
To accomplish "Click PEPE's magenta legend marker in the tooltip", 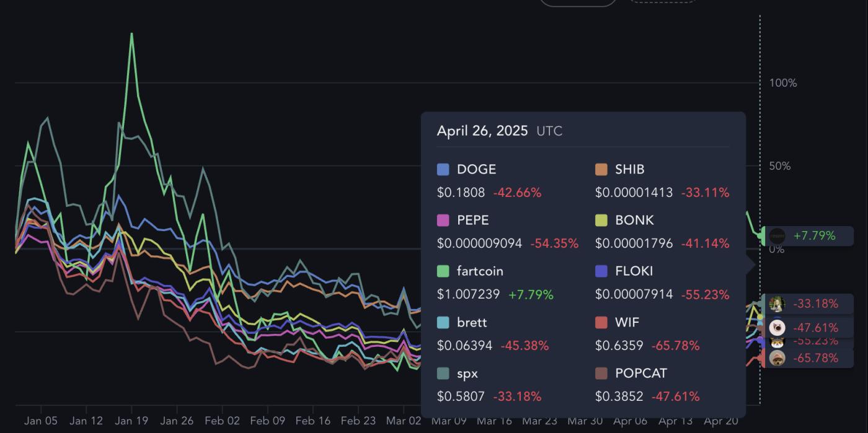I will [x=443, y=220].
